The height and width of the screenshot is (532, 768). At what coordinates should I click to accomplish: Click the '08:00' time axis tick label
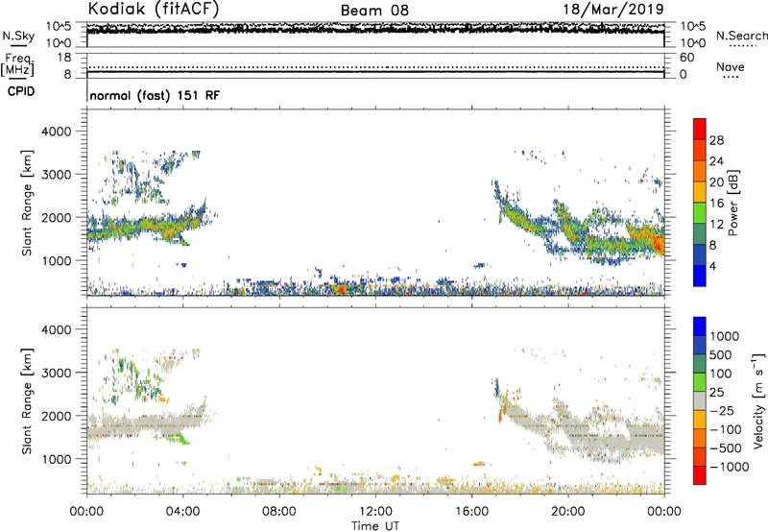(279, 512)
